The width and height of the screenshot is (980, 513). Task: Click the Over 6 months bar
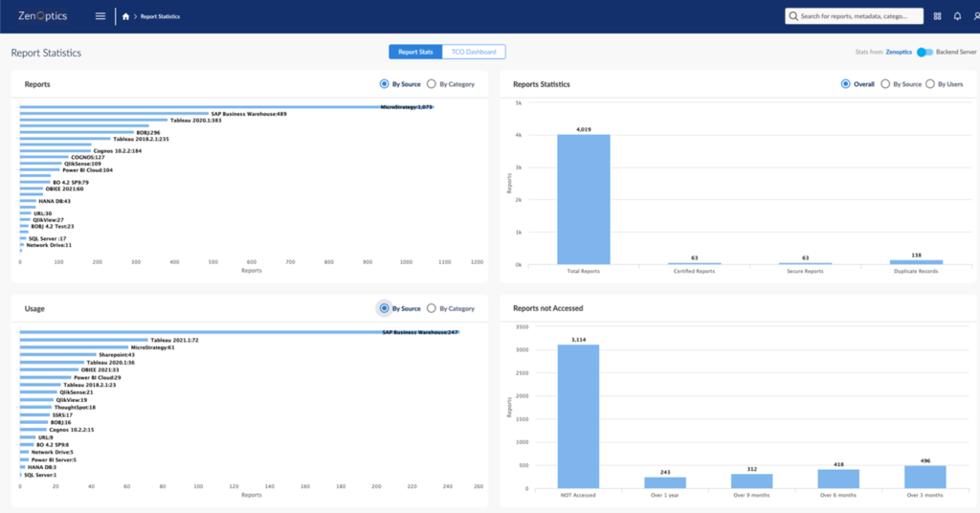[x=838, y=479]
